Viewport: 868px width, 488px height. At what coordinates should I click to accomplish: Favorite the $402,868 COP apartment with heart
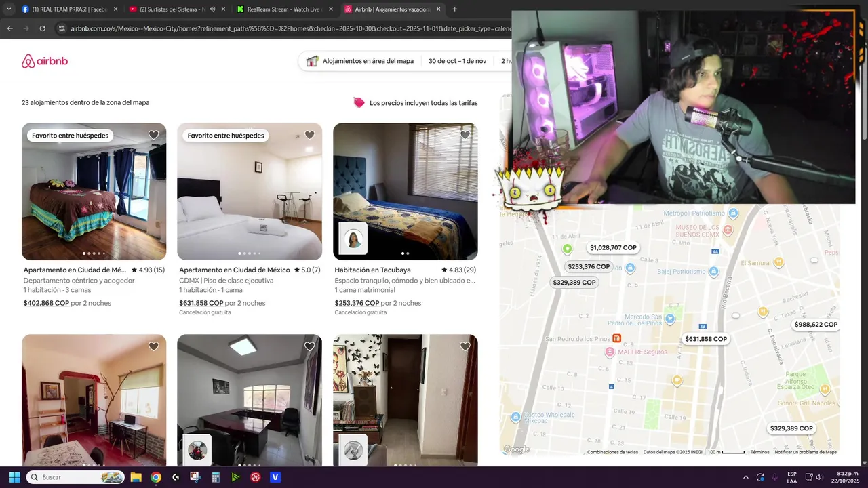(154, 135)
